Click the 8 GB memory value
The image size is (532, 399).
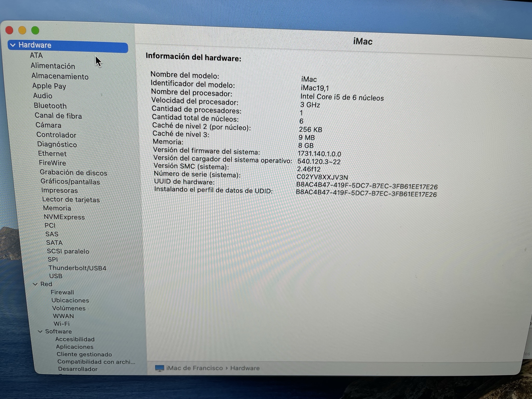[x=306, y=145]
